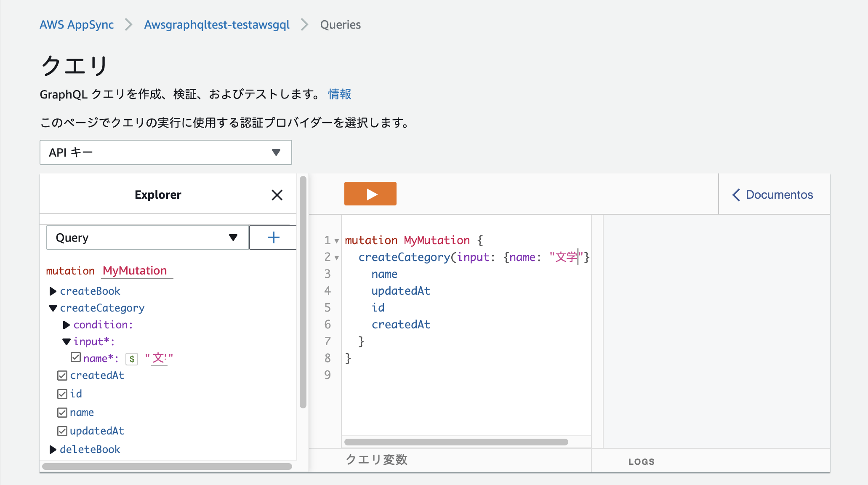
Task: Uncheck the id field checkbox
Action: coord(62,394)
